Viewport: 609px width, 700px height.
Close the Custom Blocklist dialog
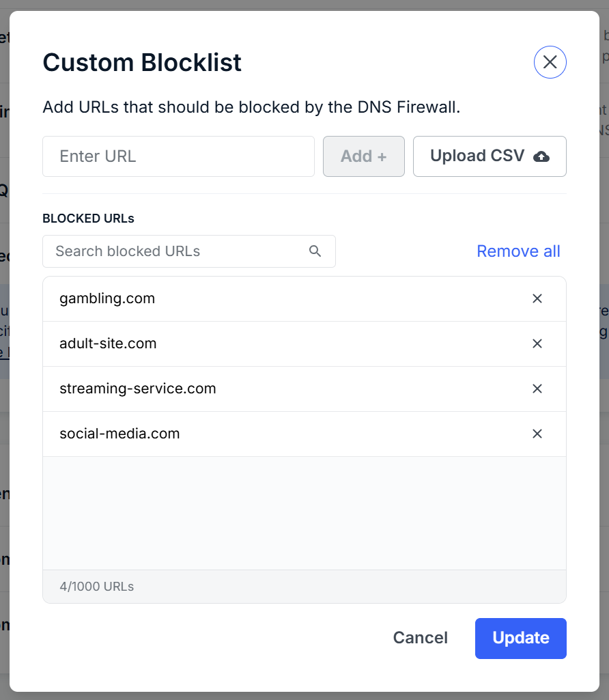pos(550,62)
